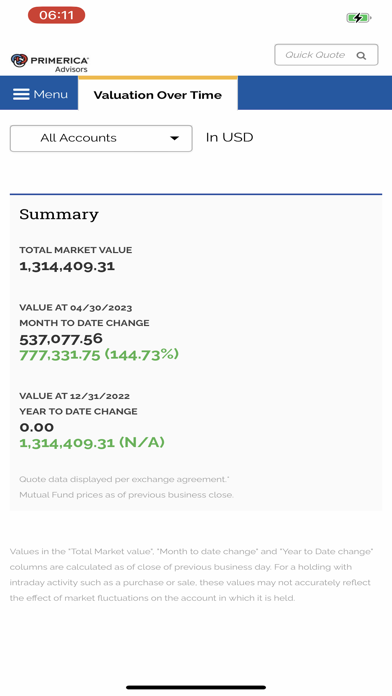Focus the Quick Quote search field
392x696 pixels.
(x=326, y=55)
